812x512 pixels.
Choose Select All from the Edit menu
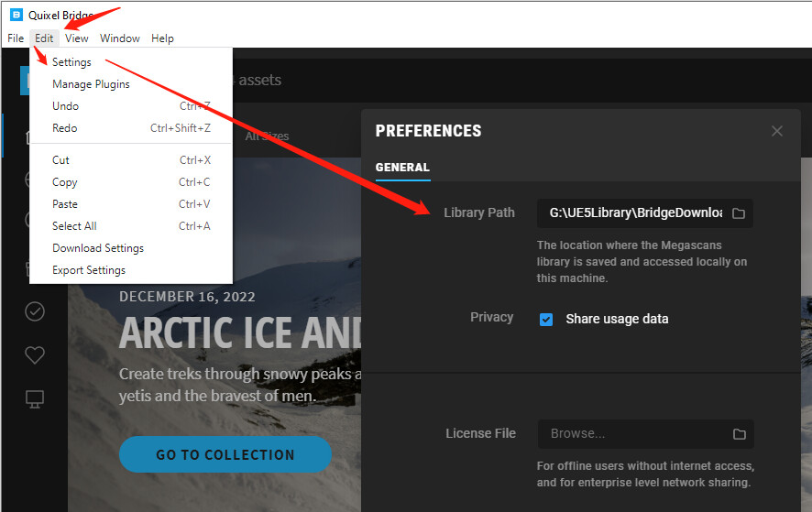(74, 226)
